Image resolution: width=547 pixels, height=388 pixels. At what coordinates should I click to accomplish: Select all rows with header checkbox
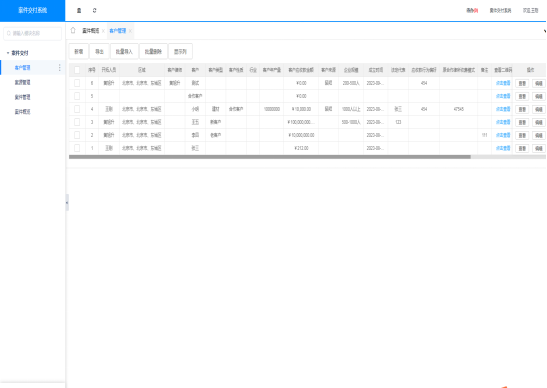(77, 70)
